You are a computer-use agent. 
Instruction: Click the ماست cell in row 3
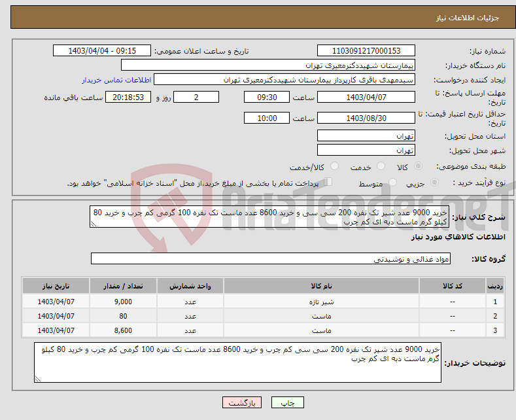tap(321, 330)
